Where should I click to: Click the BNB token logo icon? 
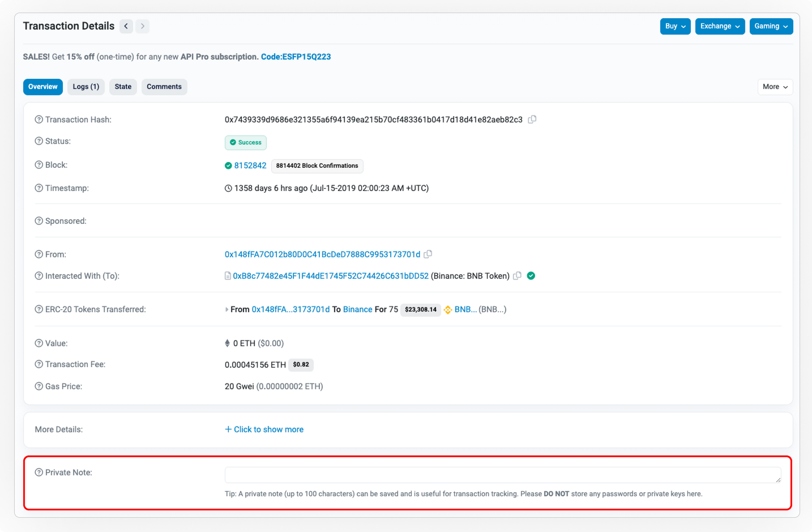tap(447, 310)
